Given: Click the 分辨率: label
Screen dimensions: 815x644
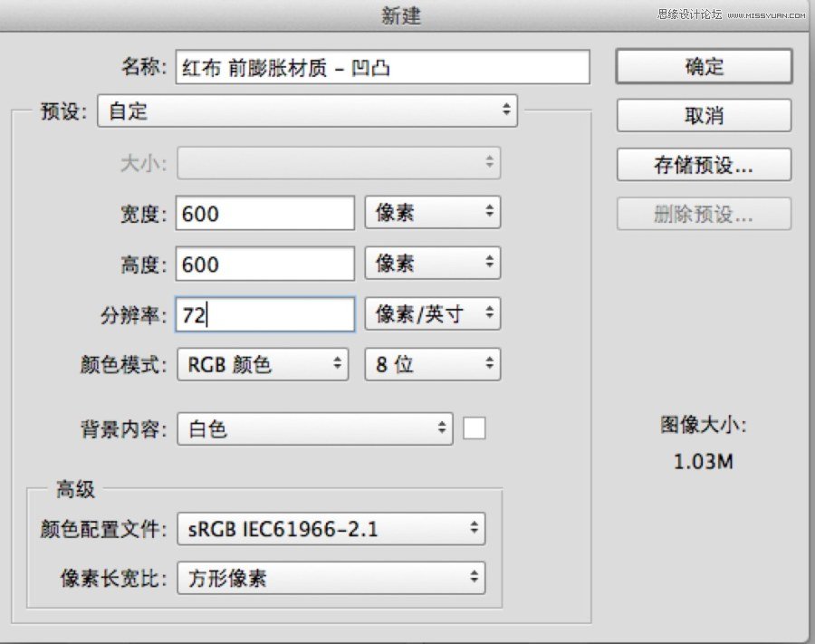Looking at the screenshot, I should pos(134,315).
